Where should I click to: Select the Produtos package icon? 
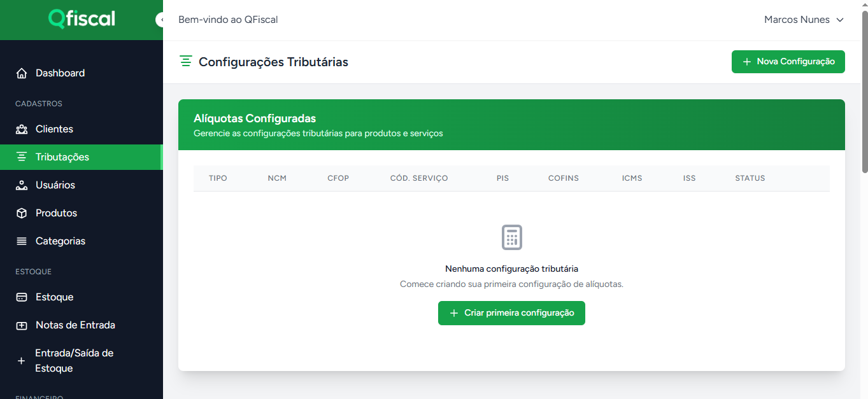(22, 213)
